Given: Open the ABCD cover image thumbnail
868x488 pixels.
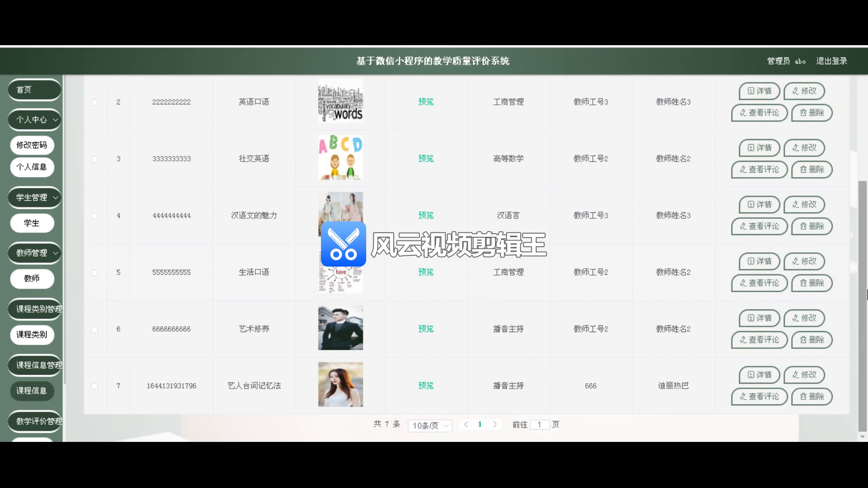Looking at the screenshot, I should 340,158.
